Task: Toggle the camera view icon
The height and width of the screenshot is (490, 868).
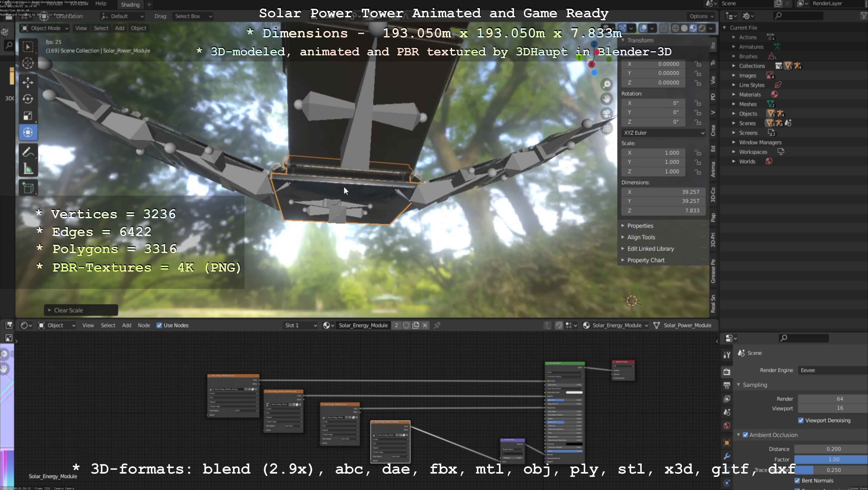Action: click(607, 113)
